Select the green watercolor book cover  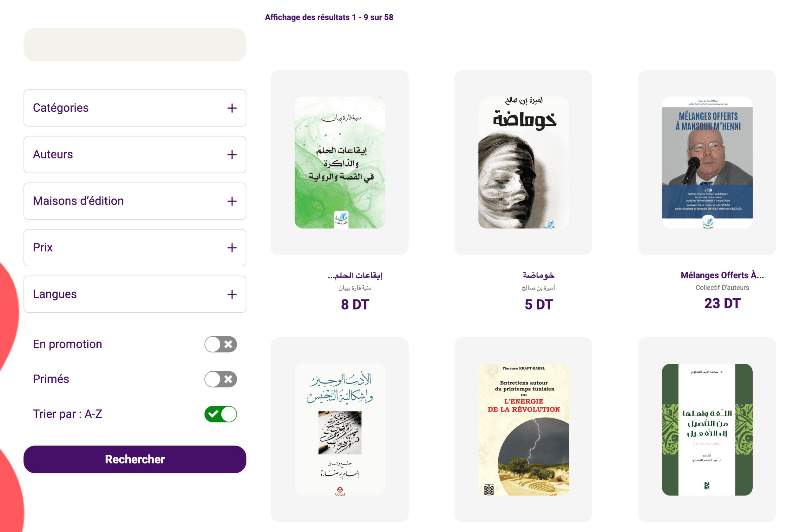(339, 163)
